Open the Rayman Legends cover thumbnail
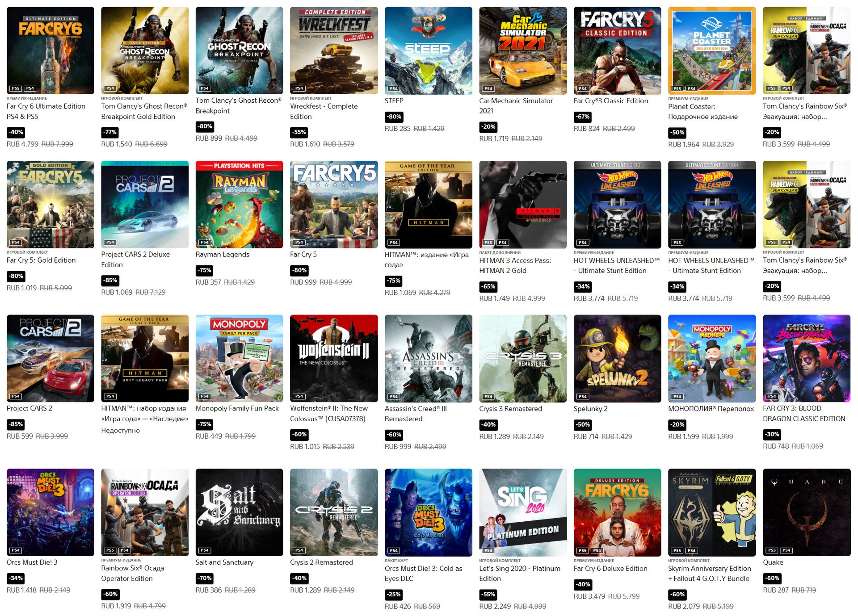 [239, 204]
